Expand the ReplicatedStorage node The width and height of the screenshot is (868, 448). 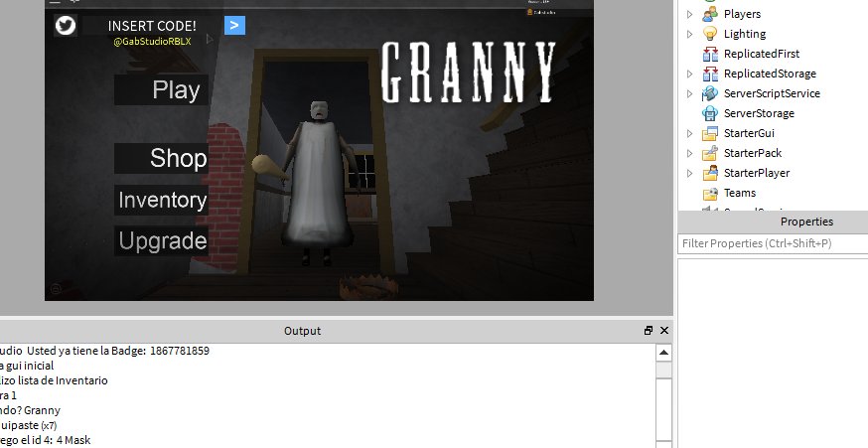point(690,74)
